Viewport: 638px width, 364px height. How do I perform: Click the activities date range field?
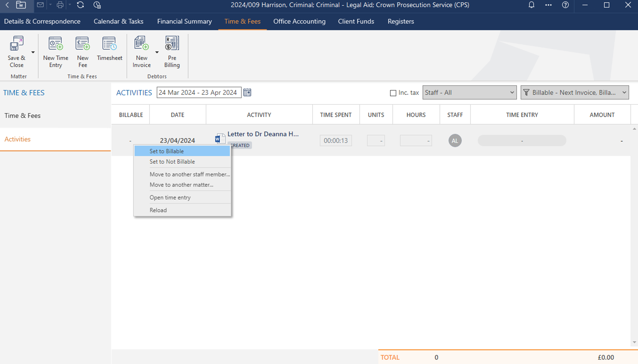click(198, 93)
